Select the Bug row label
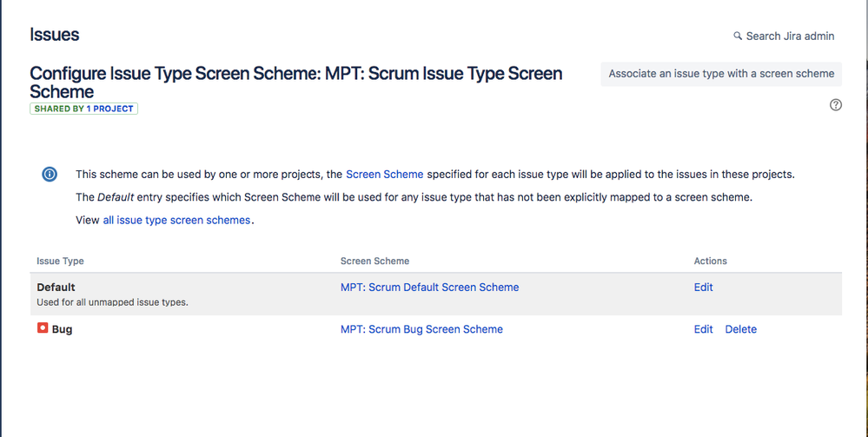 coord(62,329)
